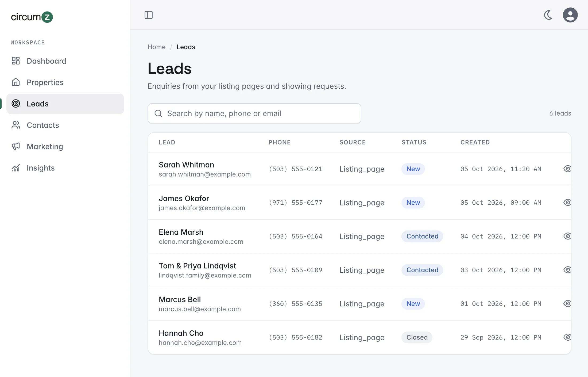This screenshot has width=588, height=377.
Task: Click the Dashboard grid icon
Action: click(16, 61)
